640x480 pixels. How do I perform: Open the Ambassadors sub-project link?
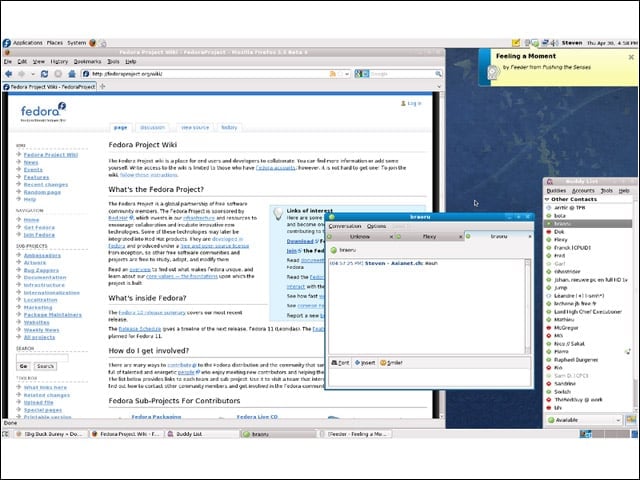tap(42, 255)
